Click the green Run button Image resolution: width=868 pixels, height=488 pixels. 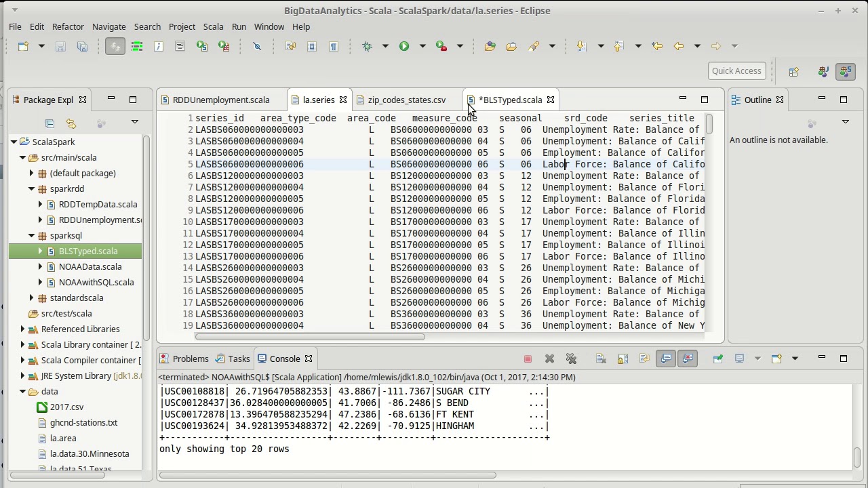click(404, 46)
